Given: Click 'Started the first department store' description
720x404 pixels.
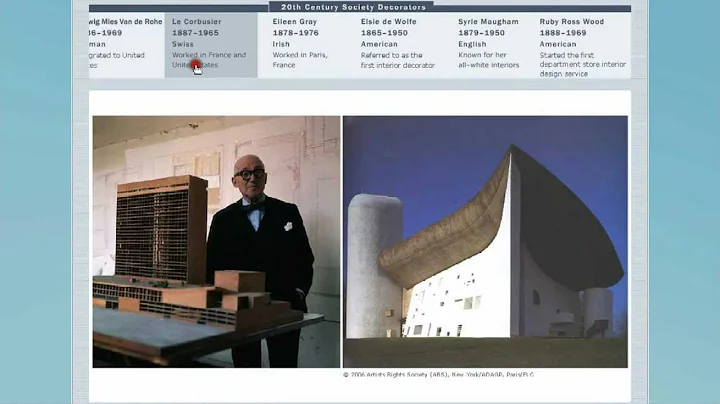Looking at the screenshot, I should coord(583,64).
